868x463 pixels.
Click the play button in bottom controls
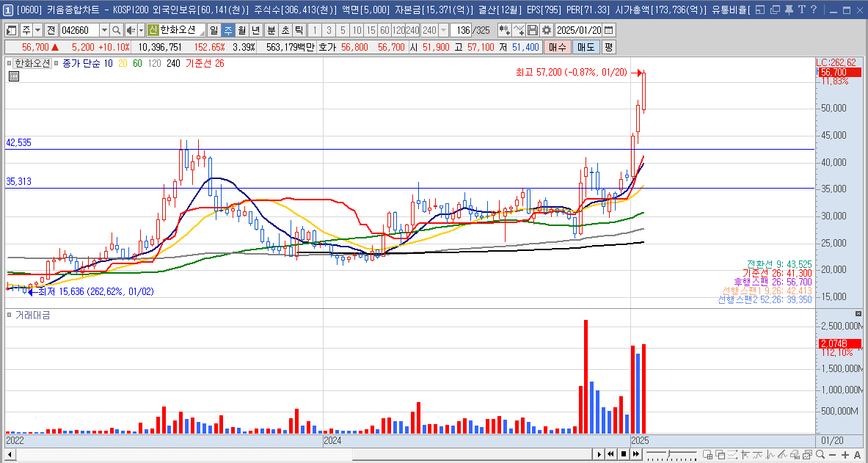(x=599, y=455)
